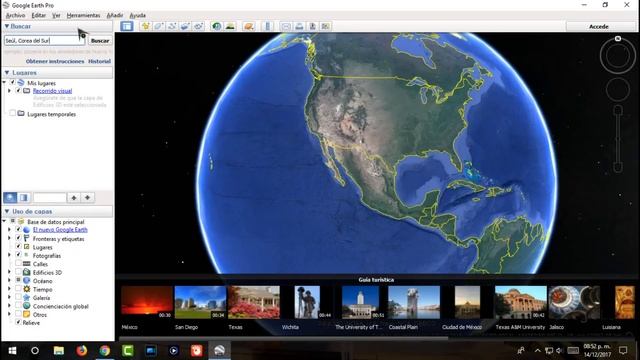Uncheck Fronteras y etiquetas layer
This screenshot has width=640, height=360.
pyautogui.click(x=18, y=238)
